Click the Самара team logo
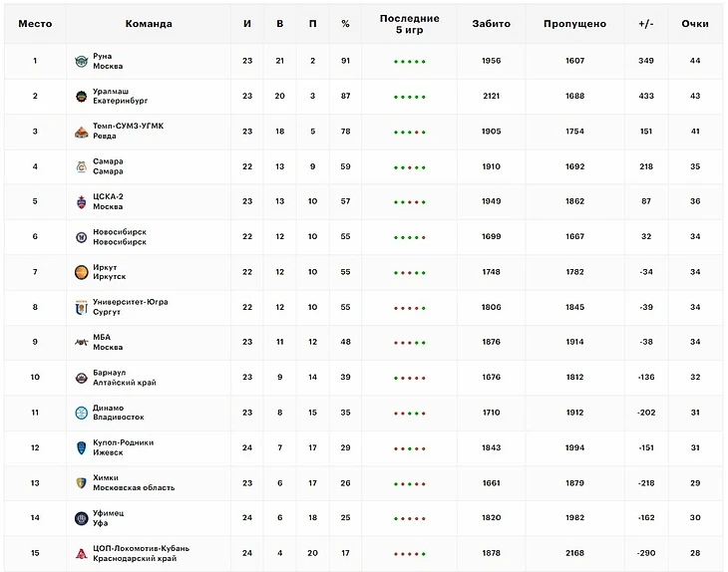This screenshot has width=728, height=572. click(81, 166)
